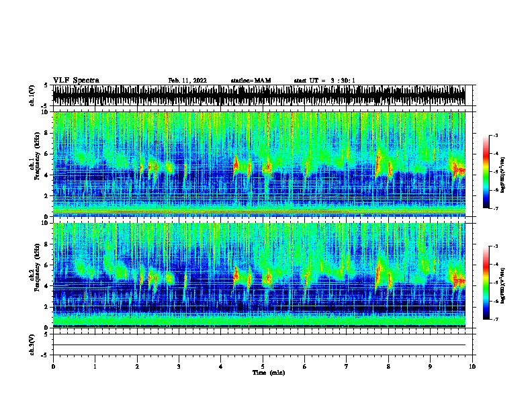This screenshot has width=532, height=411.
Task: Click the "Time (min)" axis label
Action: (x=269, y=373)
